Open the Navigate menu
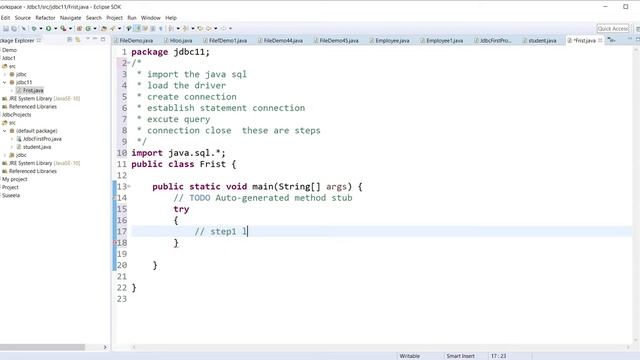 pyautogui.click(x=70, y=18)
